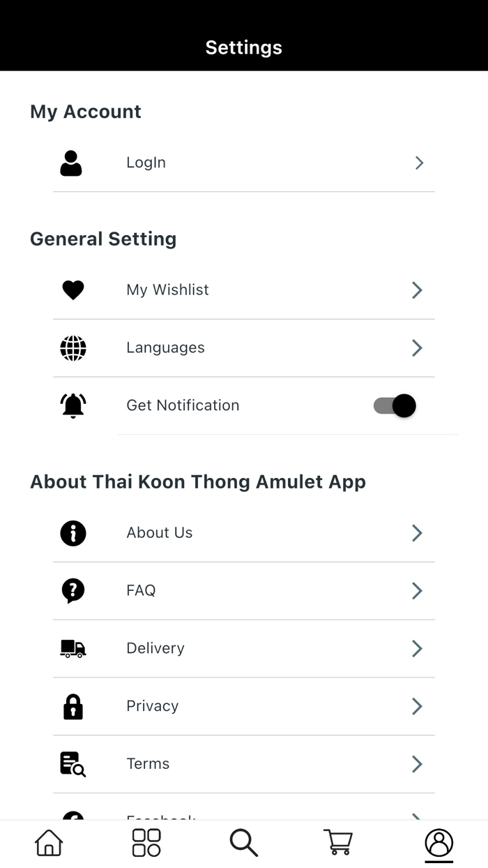Click the delivery truck icon
Image resolution: width=488 pixels, height=868 pixels.
(x=73, y=649)
